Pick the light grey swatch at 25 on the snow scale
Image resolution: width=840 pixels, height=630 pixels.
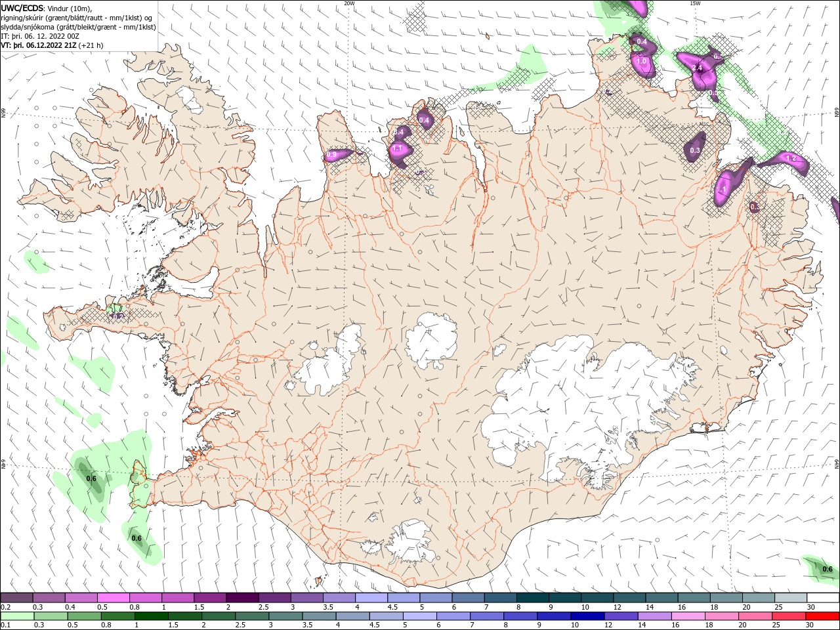pyautogui.click(x=791, y=598)
